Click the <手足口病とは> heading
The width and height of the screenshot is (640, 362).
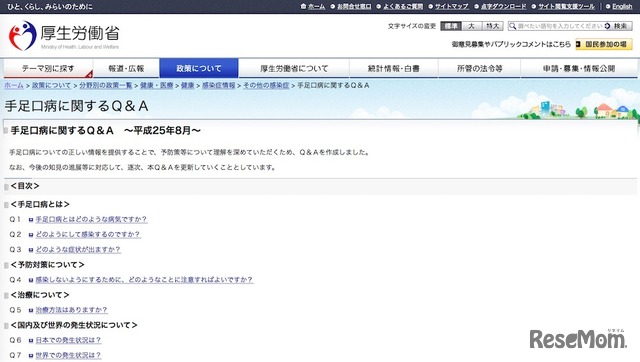(40, 204)
